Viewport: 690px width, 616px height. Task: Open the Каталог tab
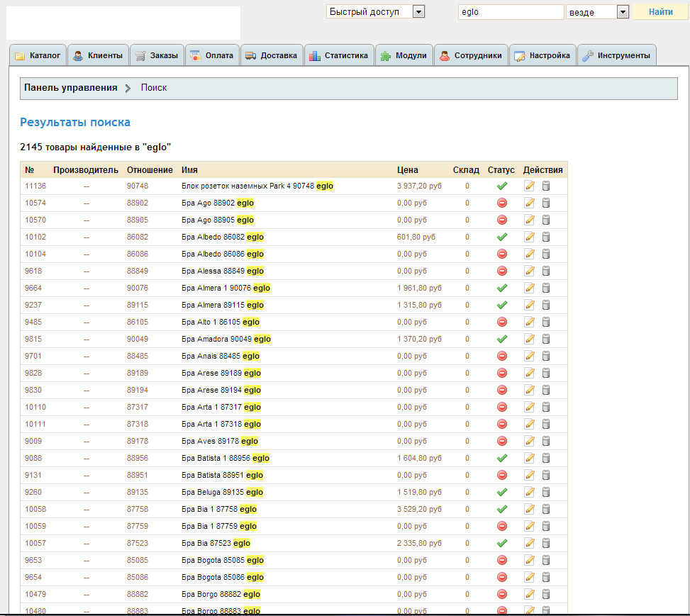click(x=38, y=55)
